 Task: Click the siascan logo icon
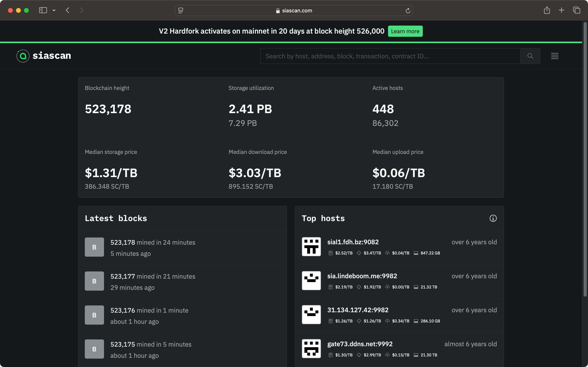point(23,56)
